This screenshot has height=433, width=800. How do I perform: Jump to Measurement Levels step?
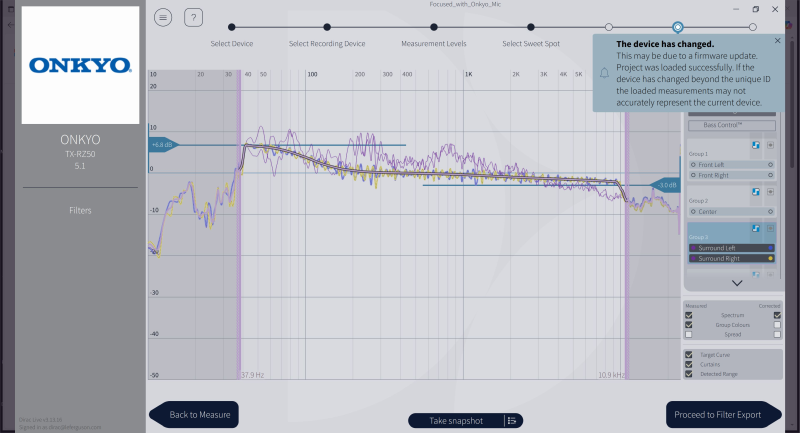434,27
